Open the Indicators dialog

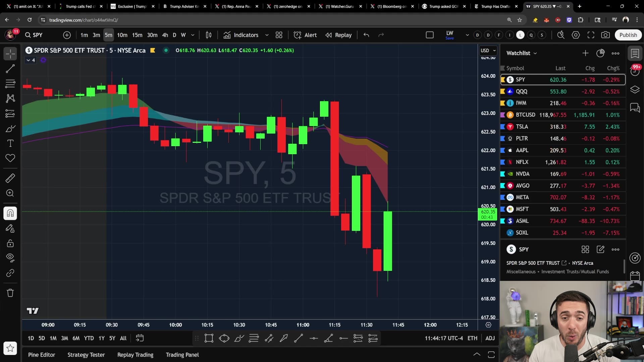(x=241, y=35)
